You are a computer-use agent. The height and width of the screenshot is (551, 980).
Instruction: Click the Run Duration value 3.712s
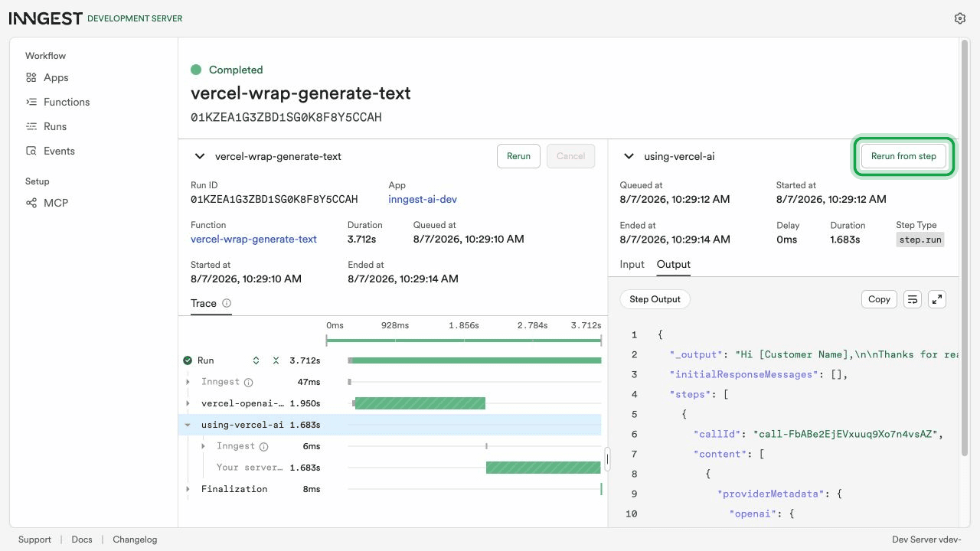tap(362, 239)
